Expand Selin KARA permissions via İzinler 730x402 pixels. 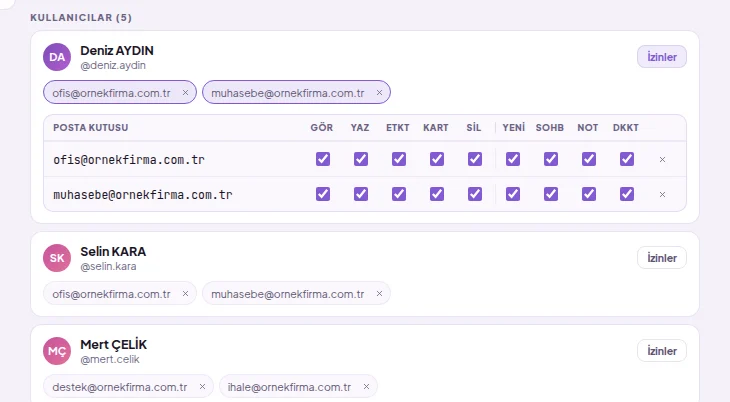coord(662,258)
